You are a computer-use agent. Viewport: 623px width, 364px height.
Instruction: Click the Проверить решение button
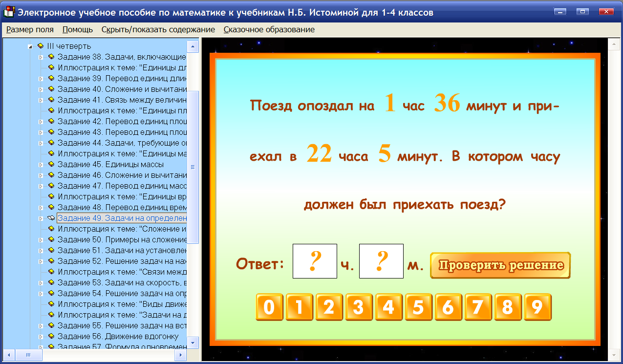point(499,265)
